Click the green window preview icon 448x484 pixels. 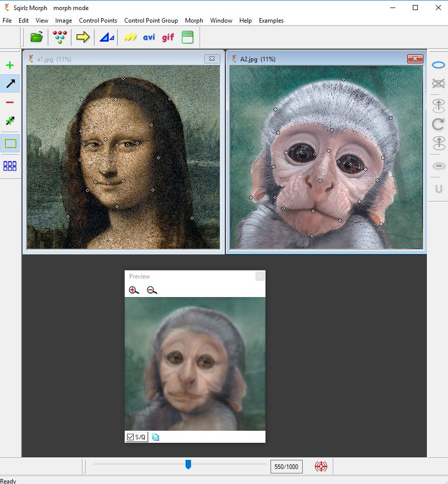pos(188,37)
